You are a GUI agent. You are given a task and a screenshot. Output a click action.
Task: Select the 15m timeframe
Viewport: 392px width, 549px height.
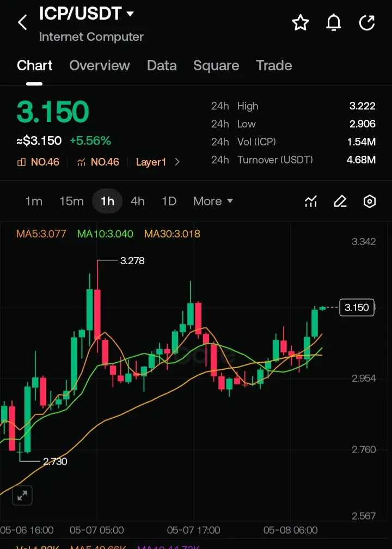click(71, 202)
